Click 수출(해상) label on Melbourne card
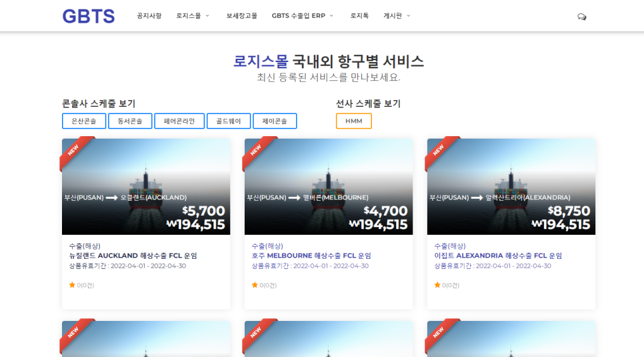644x357 pixels. point(267,246)
